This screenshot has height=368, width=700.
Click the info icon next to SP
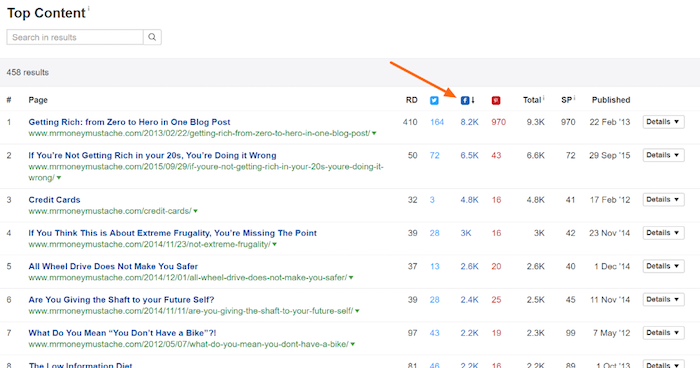[x=574, y=97]
